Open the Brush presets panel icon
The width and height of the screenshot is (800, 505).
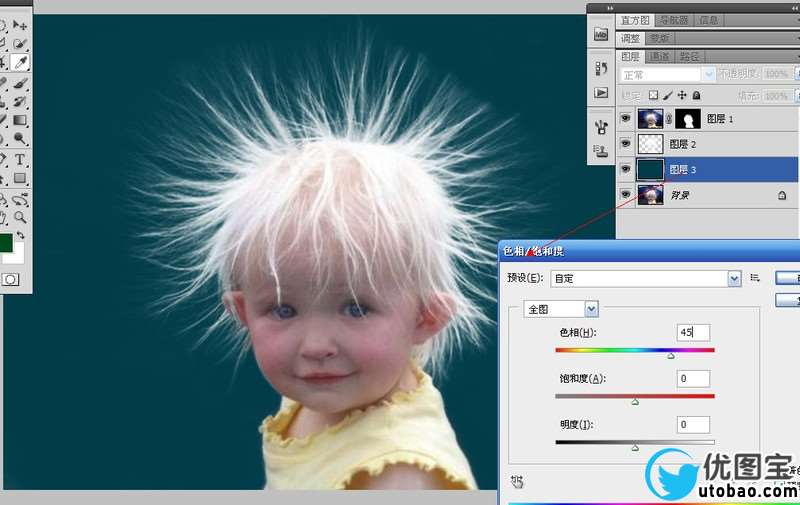pos(601,126)
